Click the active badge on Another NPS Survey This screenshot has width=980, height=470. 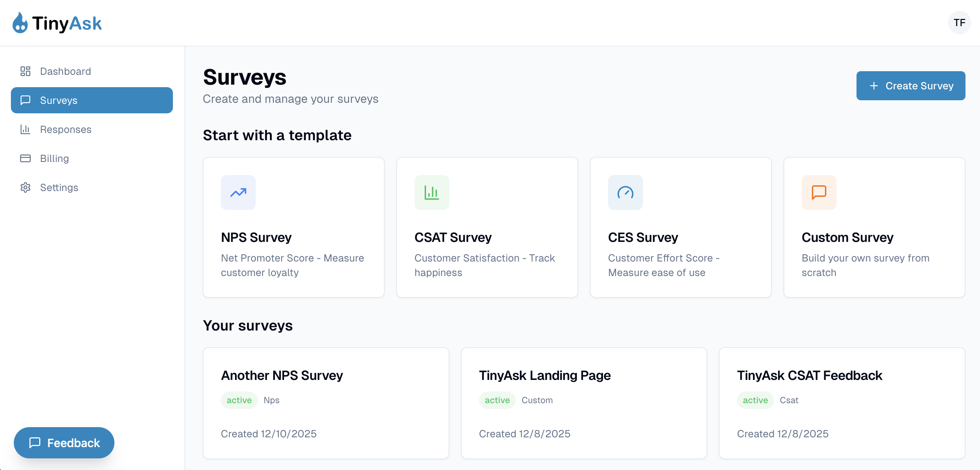[x=239, y=400]
